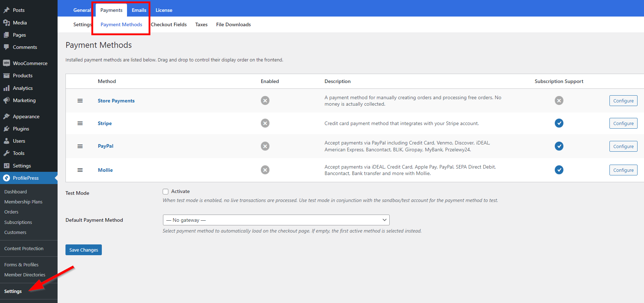Switch to the Payments tab
The height and width of the screenshot is (303, 644).
pyautogui.click(x=111, y=10)
